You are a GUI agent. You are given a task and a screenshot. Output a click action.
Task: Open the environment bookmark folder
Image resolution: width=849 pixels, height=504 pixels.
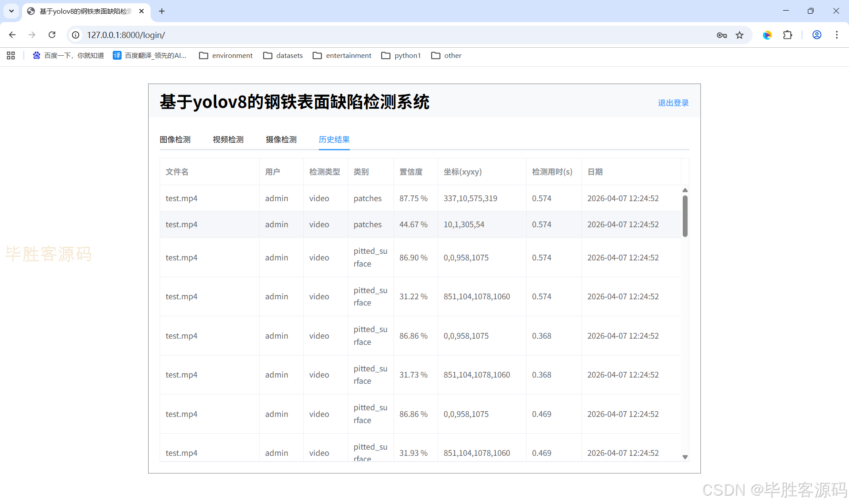pos(226,55)
